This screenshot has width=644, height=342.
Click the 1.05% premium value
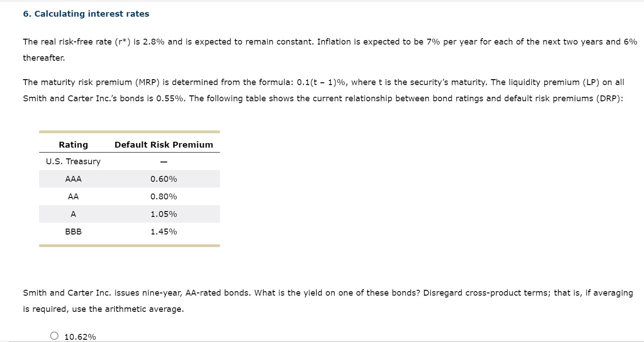coord(164,214)
